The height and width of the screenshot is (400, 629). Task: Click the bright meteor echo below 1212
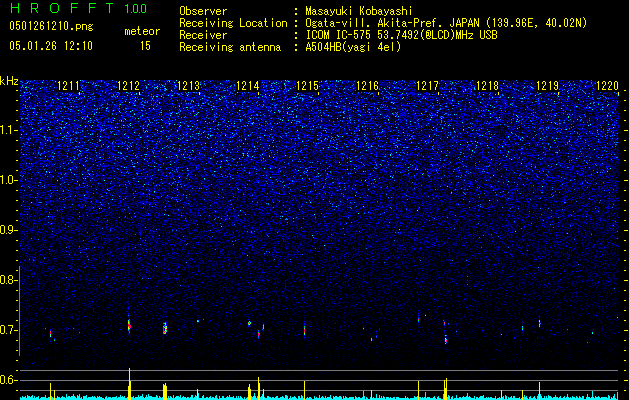click(129, 326)
